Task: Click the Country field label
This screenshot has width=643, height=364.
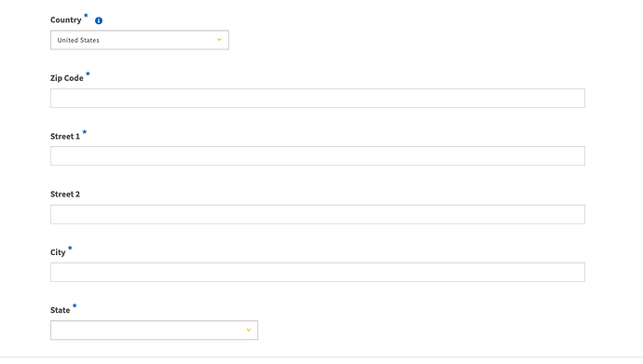Action: click(x=66, y=20)
